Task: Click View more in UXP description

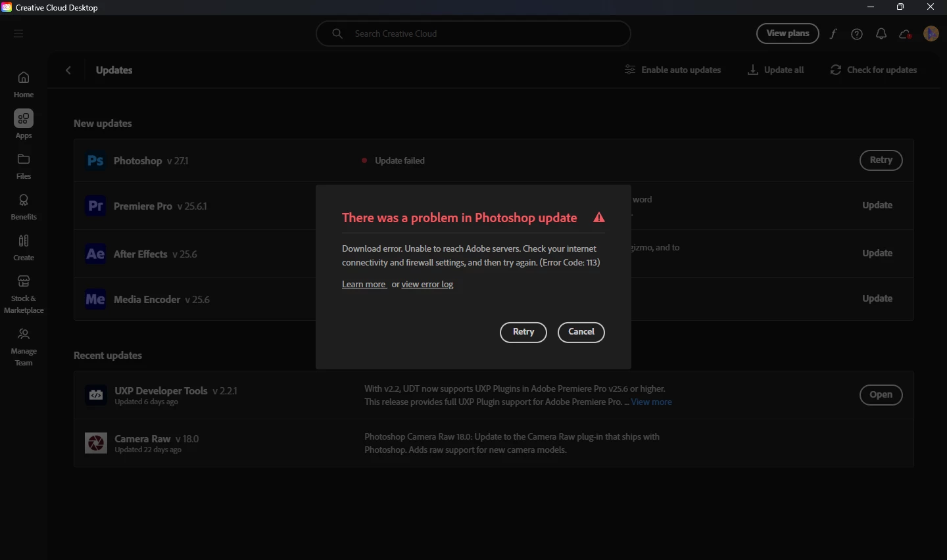Action: pos(652,402)
